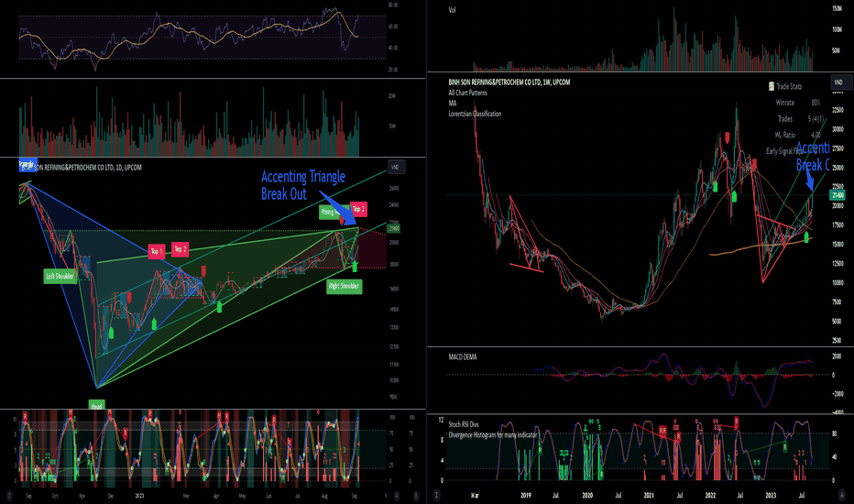Viewport: 854px width, 504px height.
Task: Select 'All Chart Patterns' indicator legend
Action: [x=468, y=93]
